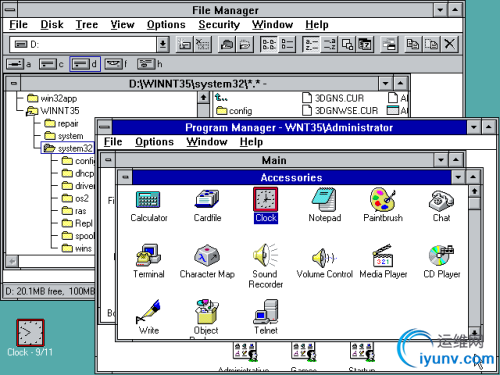Click the Share As toolbar icon
This screenshot has height=375, width=500.
pyautogui.click(x=227, y=44)
